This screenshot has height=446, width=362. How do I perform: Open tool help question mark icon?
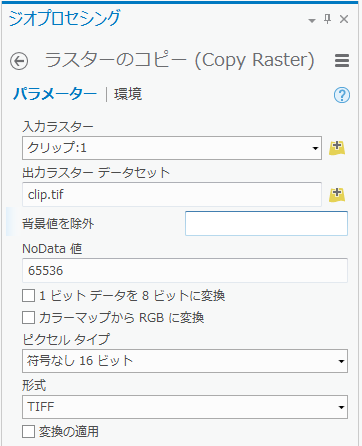tap(342, 95)
